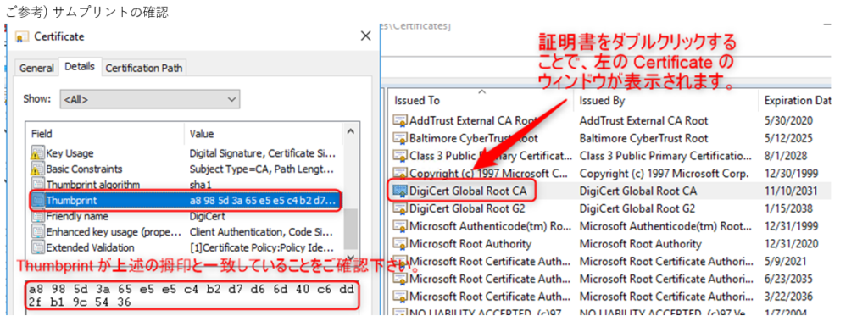Select the 'Client Authentication, Code Si...' value
The width and height of the screenshot is (868, 327).
click(261, 232)
